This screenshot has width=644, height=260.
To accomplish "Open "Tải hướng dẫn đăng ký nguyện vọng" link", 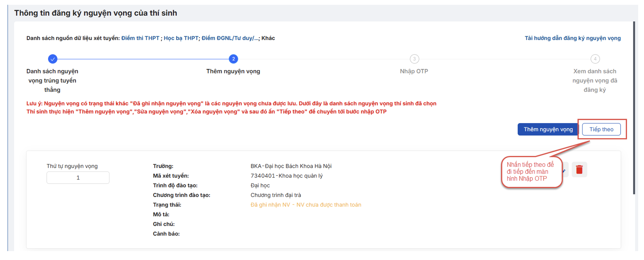I will pos(572,38).
